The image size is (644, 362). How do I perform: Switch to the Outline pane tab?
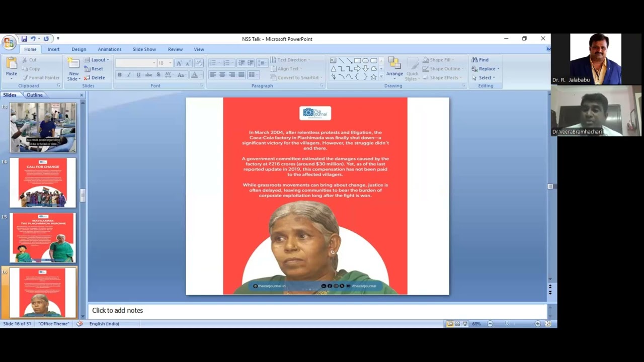click(x=35, y=95)
